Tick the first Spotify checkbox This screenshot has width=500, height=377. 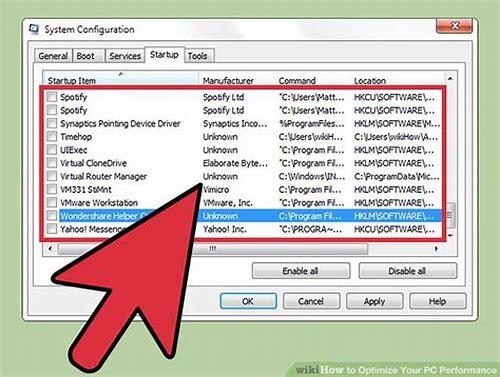[52, 97]
